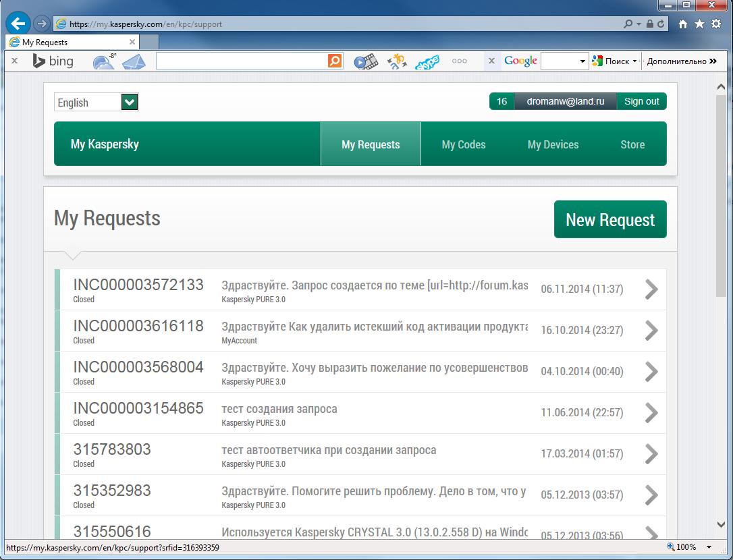
Task: Open the My Devices navigation tab
Action: 553,144
